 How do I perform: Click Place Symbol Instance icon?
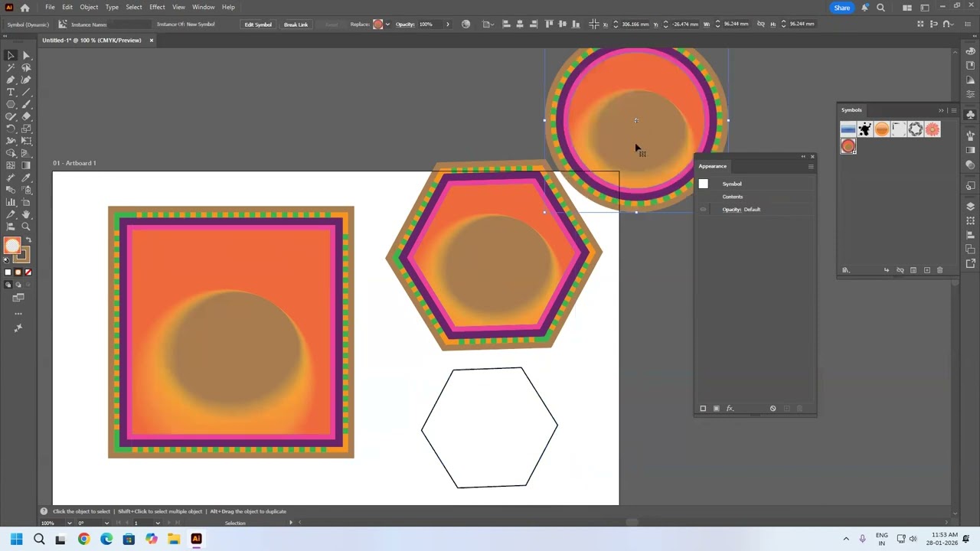coord(887,270)
